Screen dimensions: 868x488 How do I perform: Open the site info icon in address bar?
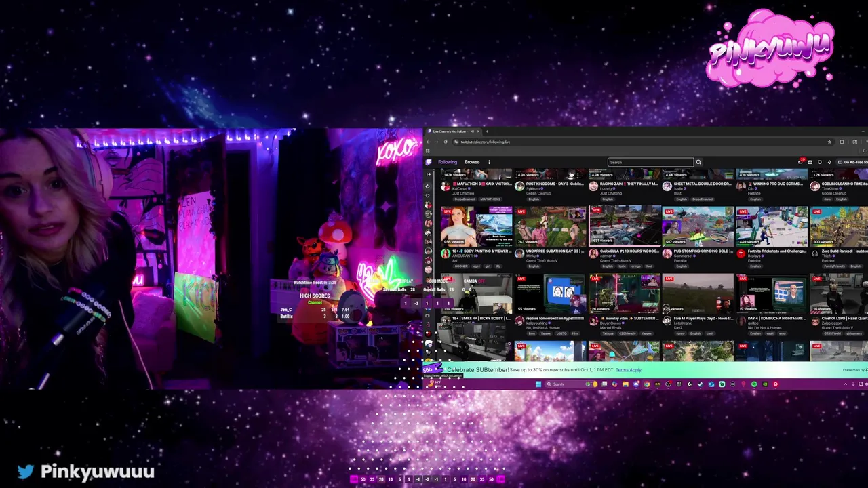[x=456, y=142]
